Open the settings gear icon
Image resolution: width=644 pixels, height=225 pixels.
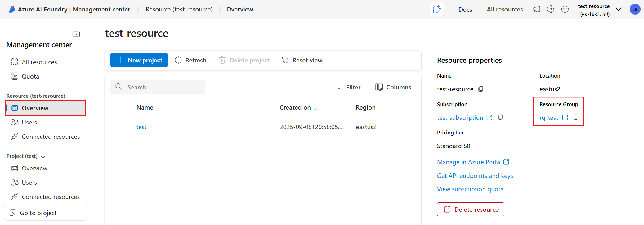point(551,9)
